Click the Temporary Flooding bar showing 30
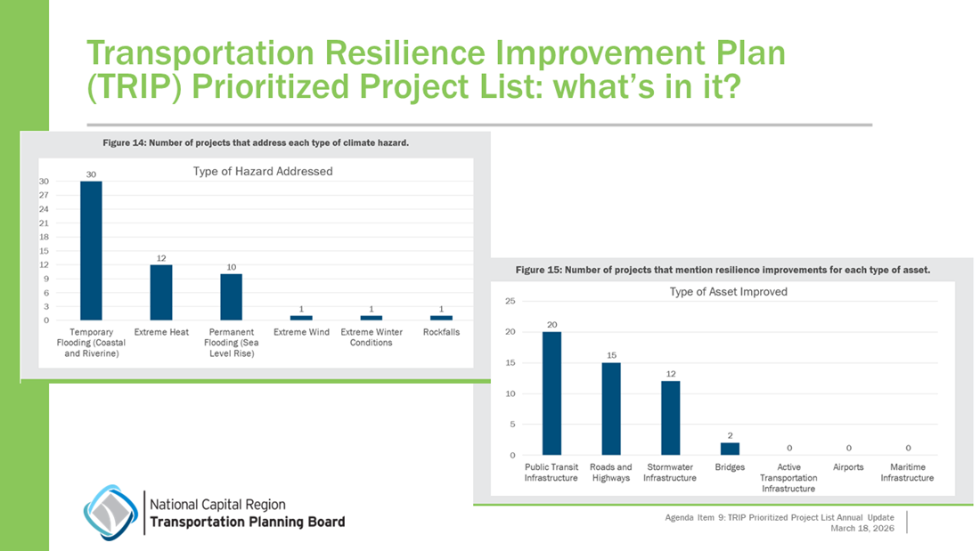The width and height of the screenshot is (980, 551). [x=90, y=249]
